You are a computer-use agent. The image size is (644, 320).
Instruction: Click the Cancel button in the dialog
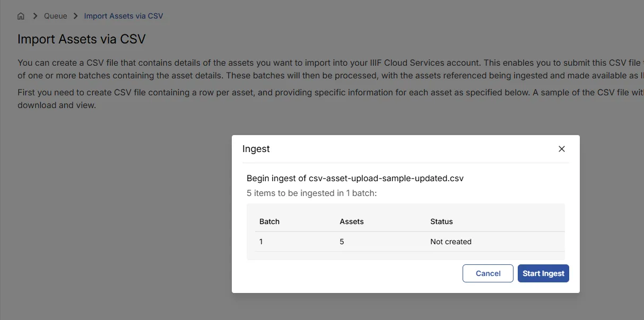[488, 273]
